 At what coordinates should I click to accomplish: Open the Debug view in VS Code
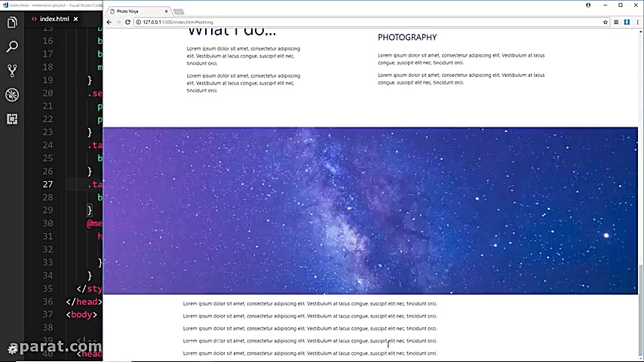[12, 95]
